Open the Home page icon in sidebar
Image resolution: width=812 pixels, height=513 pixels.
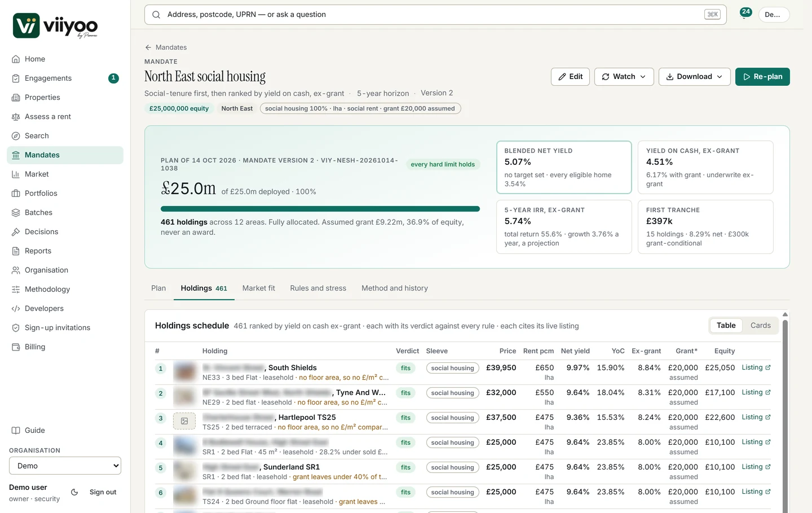[16, 59]
